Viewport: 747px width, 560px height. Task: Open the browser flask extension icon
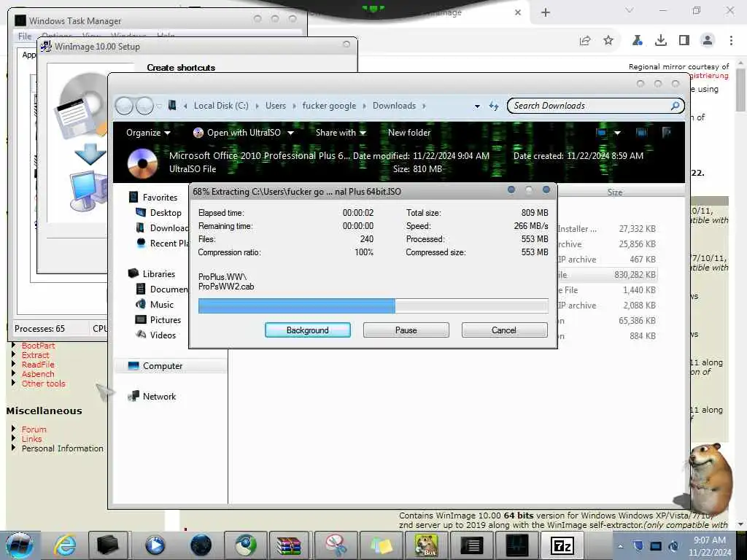(638, 41)
